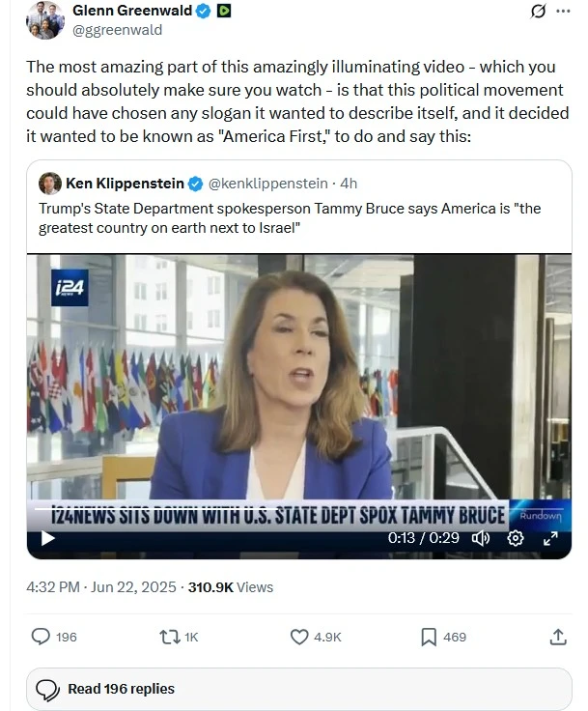The image size is (588, 711).
Task: Click the Grok icon beside the more menu
Action: [x=538, y=11]
